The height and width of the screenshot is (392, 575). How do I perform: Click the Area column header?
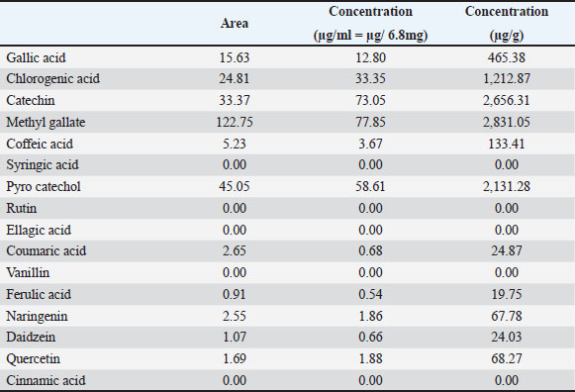click(235, 23)
